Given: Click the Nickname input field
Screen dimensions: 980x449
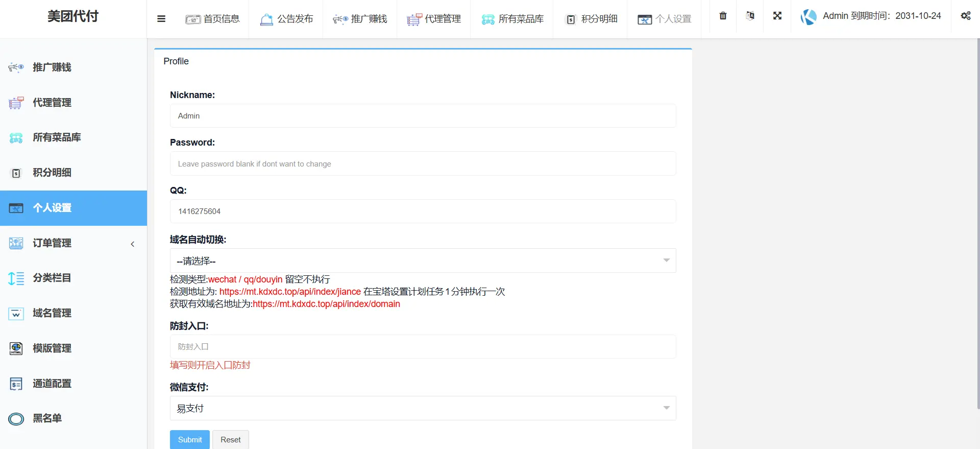Looking at the screenshot, I should pyautogui.click(x=423, y=116).
